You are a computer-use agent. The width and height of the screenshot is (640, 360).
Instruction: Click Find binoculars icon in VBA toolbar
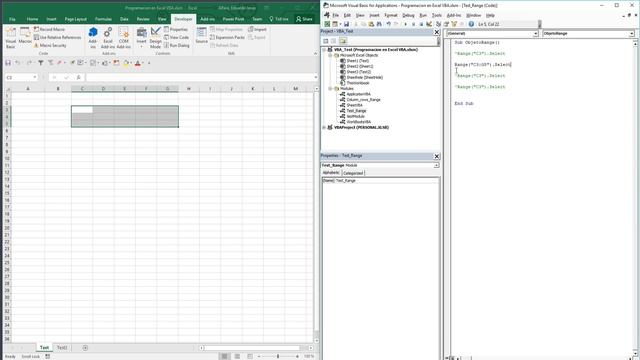(x=379, y=24)
